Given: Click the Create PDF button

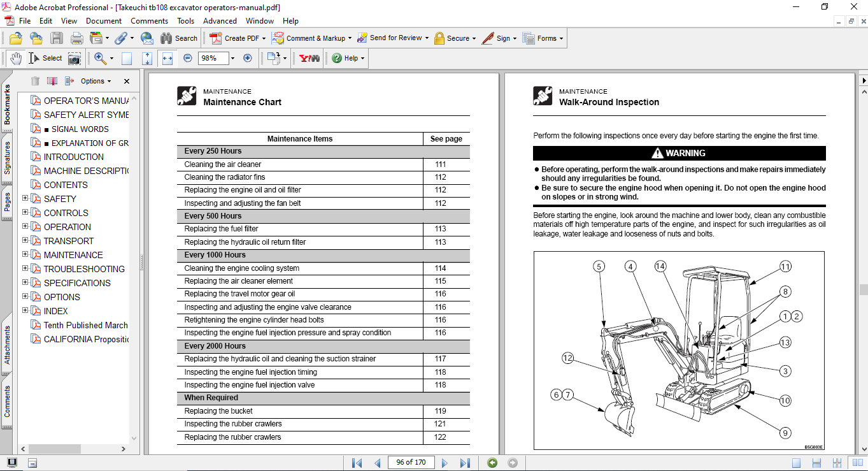Looking at the screenshot, I should point(236,38).
